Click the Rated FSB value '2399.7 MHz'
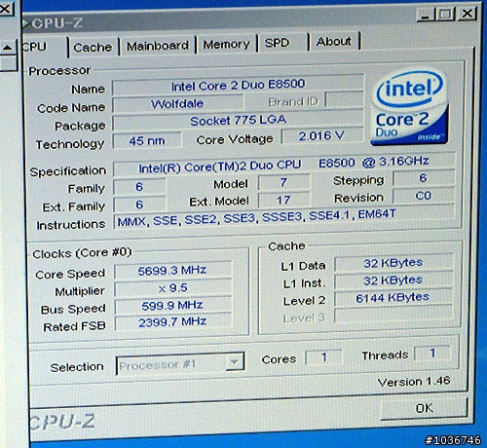The height and width of the screenshot is (448, 487). 172,322
